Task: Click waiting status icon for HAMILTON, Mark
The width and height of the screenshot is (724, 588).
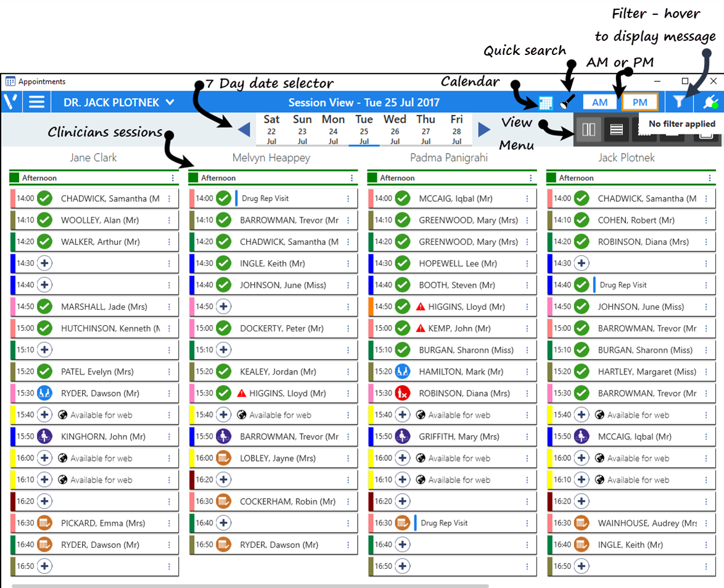Action: (403, 371)
